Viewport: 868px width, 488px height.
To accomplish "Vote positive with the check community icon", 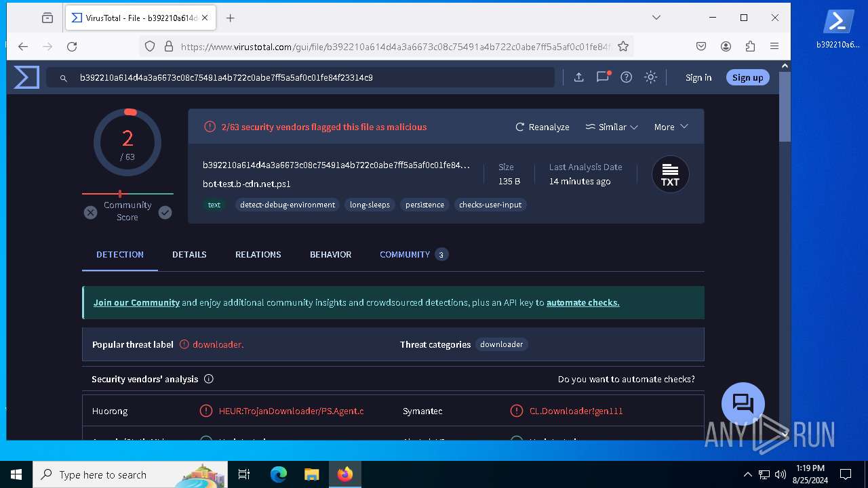I will 165,213.
